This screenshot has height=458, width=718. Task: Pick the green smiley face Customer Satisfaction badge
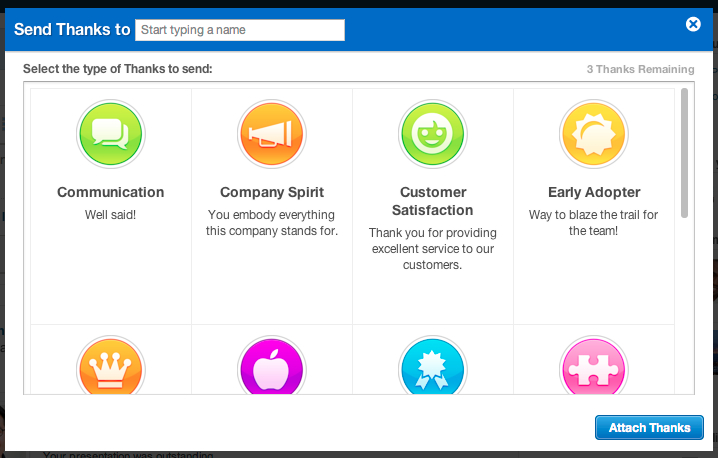click(433, 134)
